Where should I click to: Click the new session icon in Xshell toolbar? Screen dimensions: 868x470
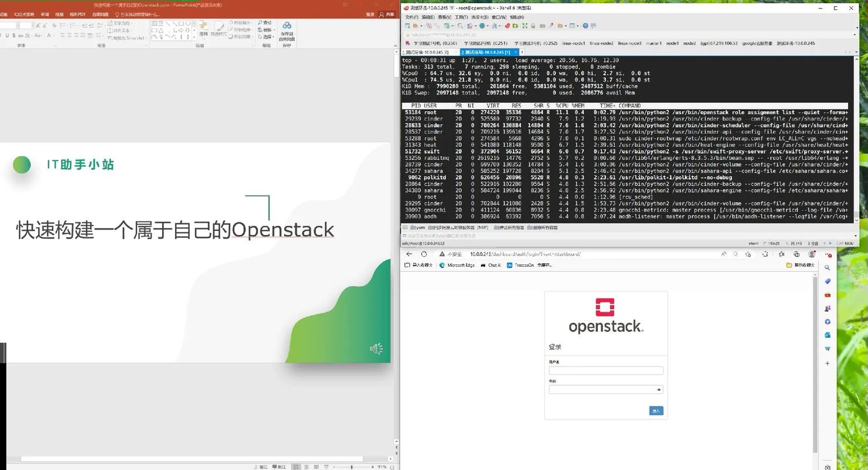click(x=406, y=25)
